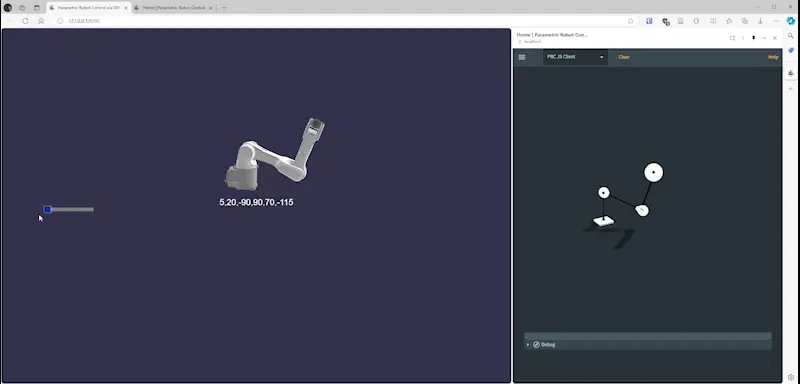Pin the sidebar panel with pushpin icon
The width and height of the screenshot is (800, 384).
pos(753,38)
